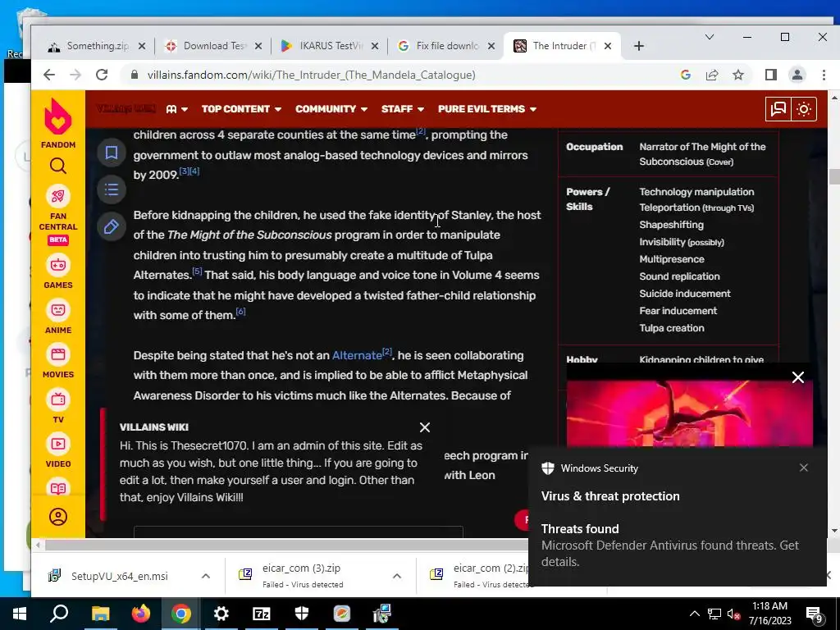Click the Chrome back arrow
Screen dimensions: 840x630
point(48,75)
